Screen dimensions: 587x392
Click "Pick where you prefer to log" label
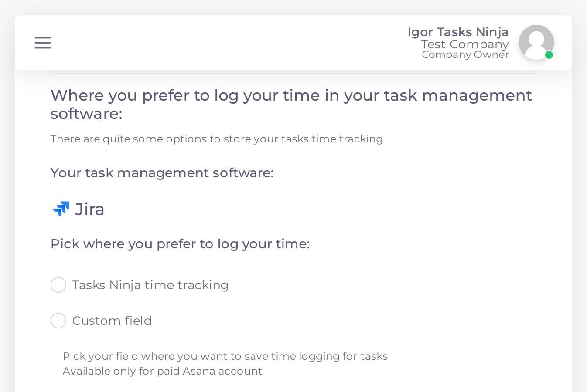click(x=180, y=244)
